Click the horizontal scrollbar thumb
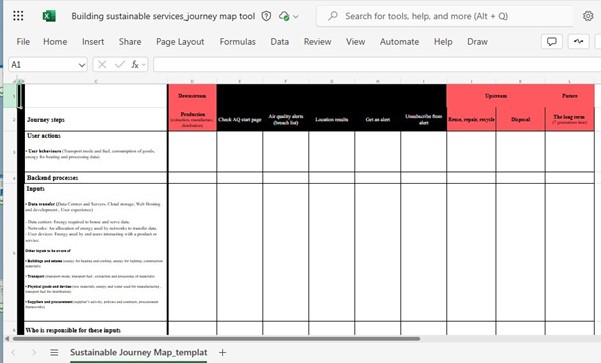 point(216,339)
